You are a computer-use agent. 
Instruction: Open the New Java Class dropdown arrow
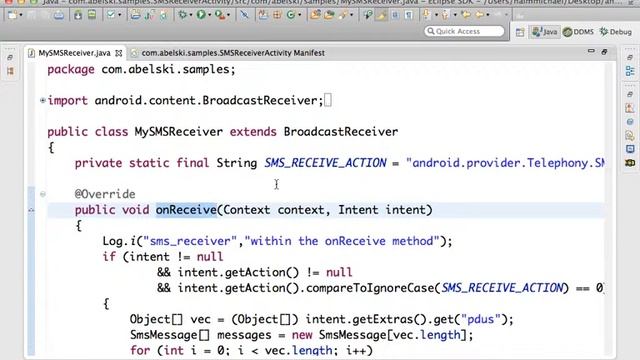[299, 15]
